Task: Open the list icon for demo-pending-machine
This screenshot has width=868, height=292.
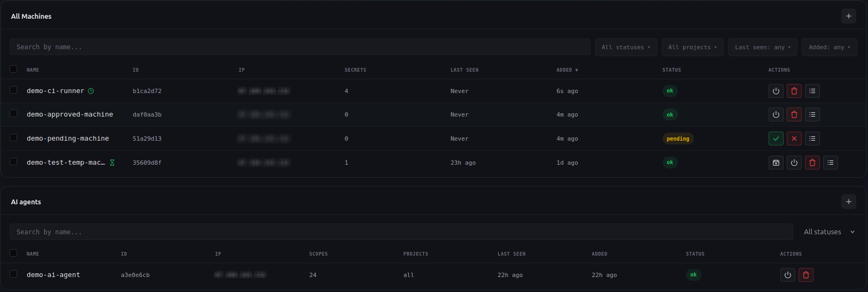Action: pyautogui.click(x=812, y=139)
